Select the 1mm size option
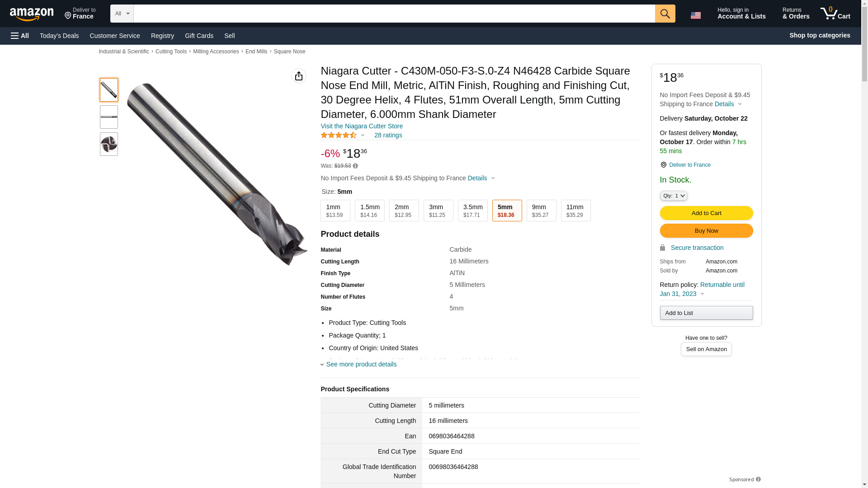 [335, 211]
